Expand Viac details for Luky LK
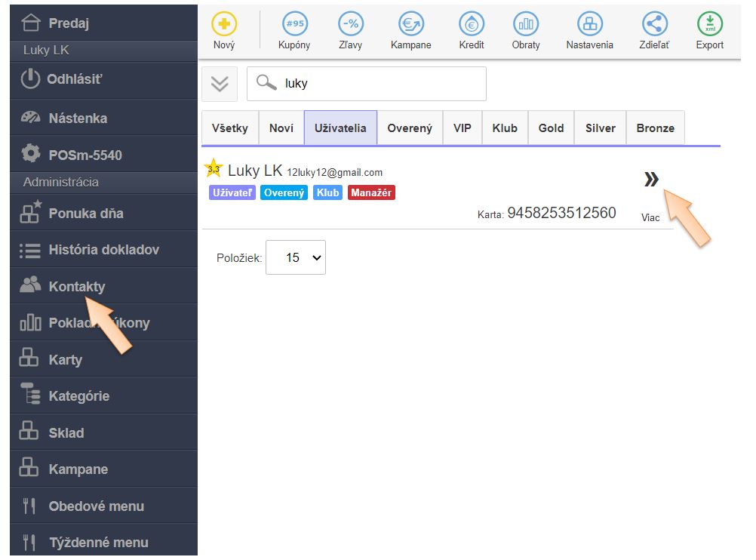 [x=651, y=180]
